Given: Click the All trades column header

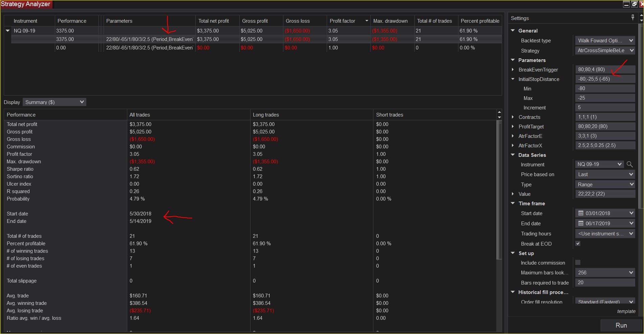Looking at the screenshot, I should tap(188, 115).
